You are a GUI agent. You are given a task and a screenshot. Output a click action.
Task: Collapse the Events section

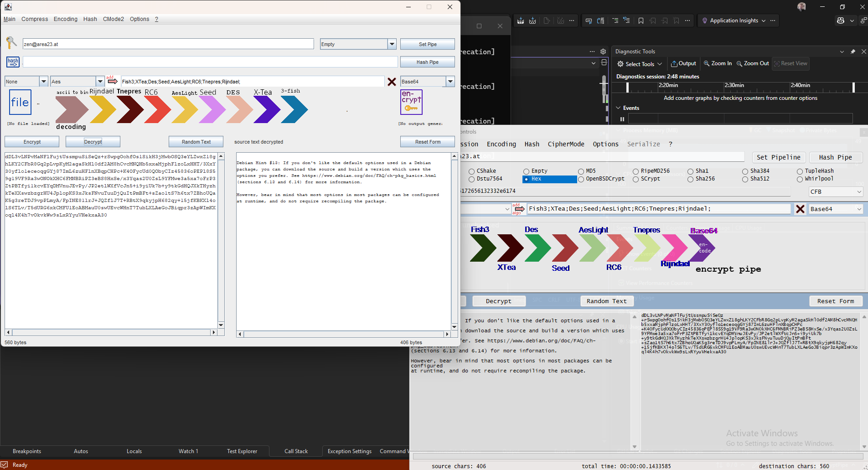tap(619, 108)
